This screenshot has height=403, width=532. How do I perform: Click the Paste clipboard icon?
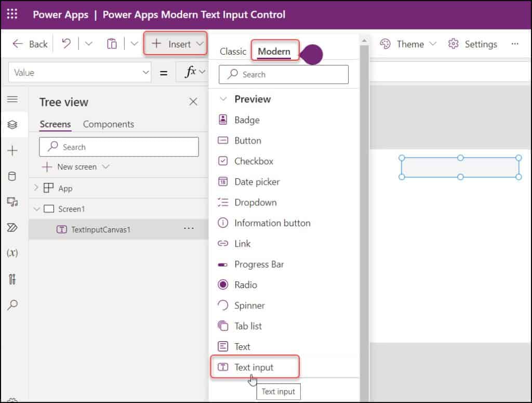(x=112, y=44)
